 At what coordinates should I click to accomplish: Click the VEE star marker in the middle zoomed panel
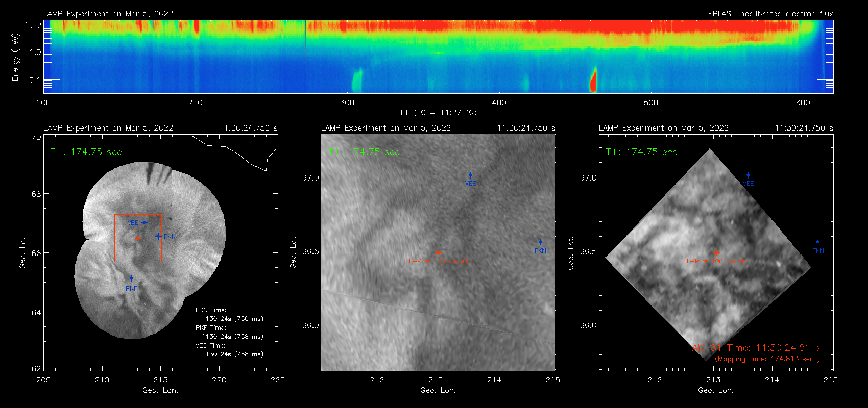coord(470,175)
